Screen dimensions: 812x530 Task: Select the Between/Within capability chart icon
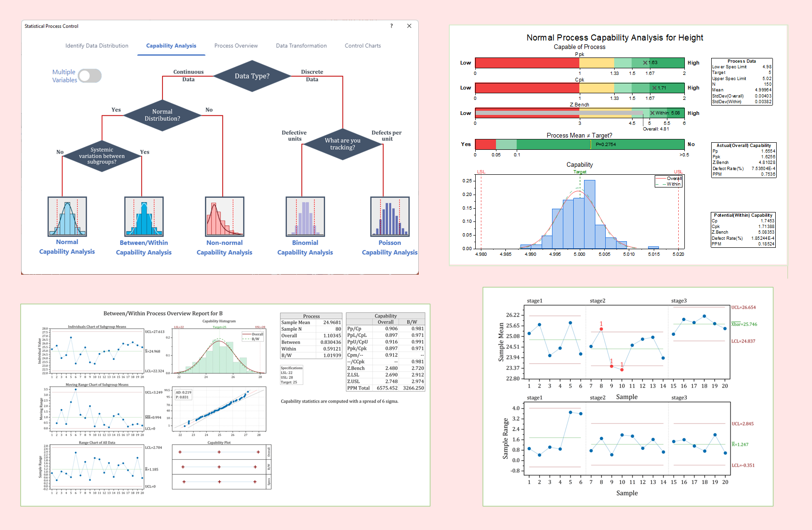pyautogui.click(x=144, y=217)
